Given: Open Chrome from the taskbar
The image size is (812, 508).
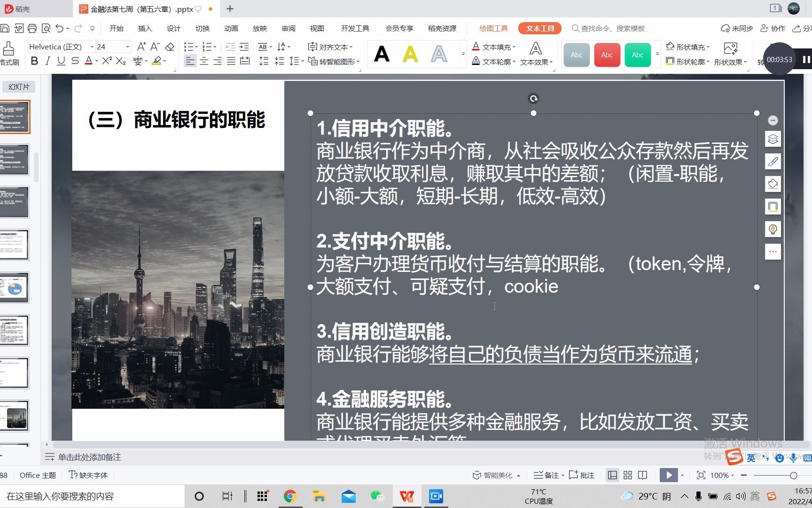Looking at the screenshot, I should tap(290, 496).
